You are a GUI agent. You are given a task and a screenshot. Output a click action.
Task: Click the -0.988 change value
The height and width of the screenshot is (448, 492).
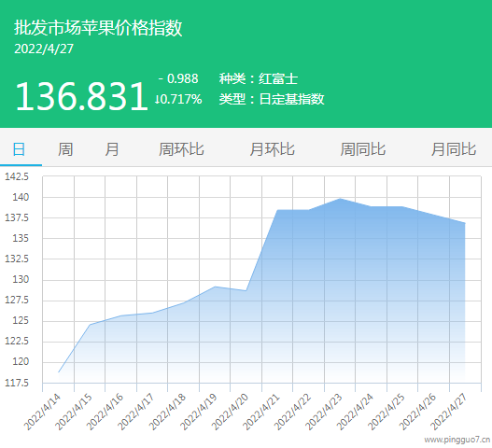pyautogui.click(x=178, y=78)
